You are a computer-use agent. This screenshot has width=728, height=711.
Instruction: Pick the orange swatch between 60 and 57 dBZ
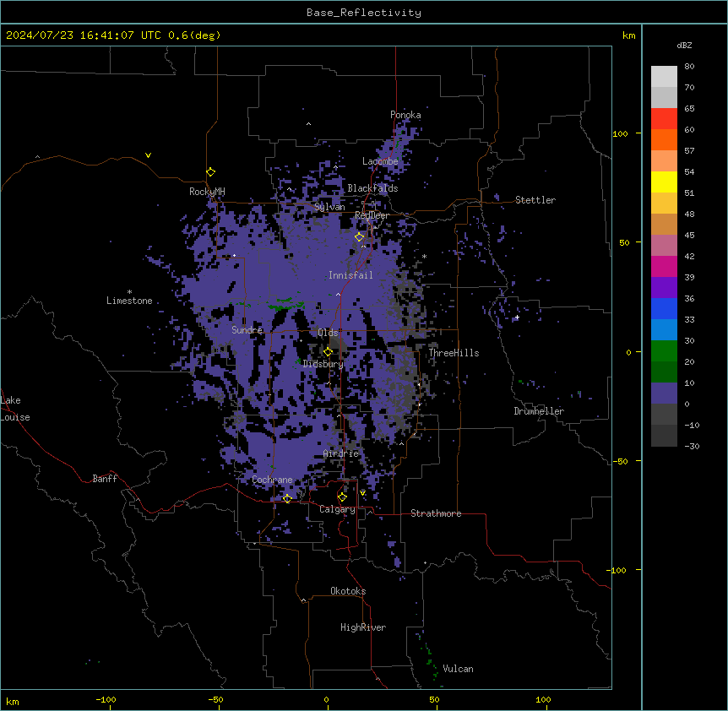click(x=664, y=139)
